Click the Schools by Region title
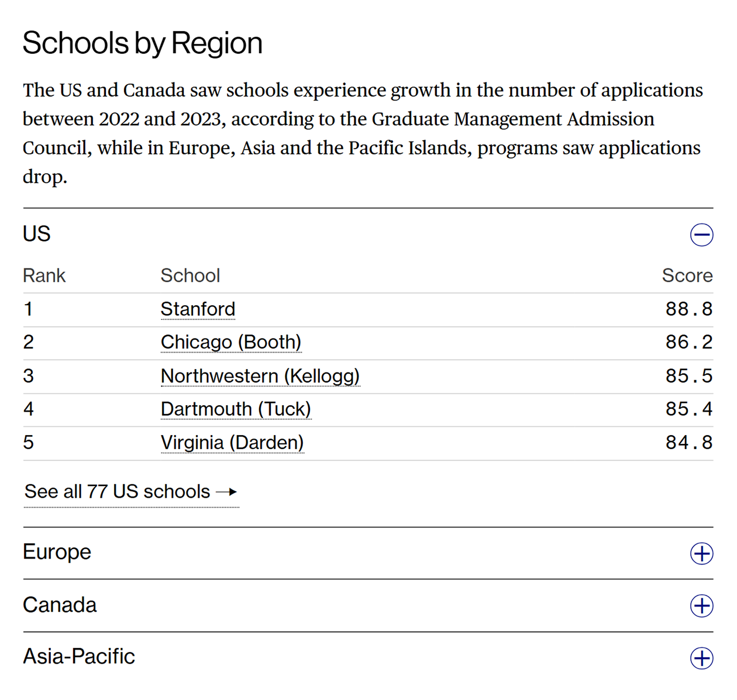737x700 pixels. 143,43
